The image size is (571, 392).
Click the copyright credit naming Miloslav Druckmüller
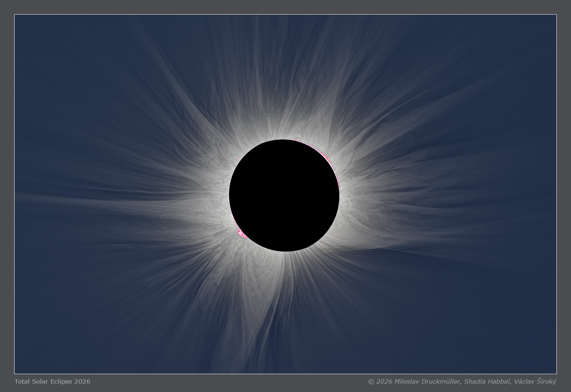[x=462, y=381]
